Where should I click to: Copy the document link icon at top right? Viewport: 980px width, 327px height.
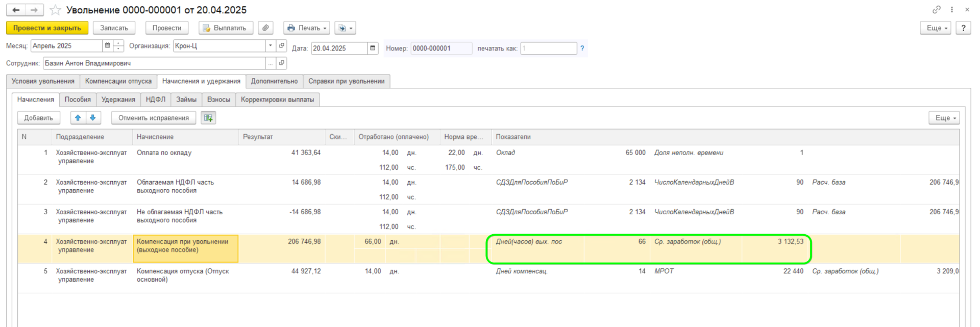pos(936,10)
